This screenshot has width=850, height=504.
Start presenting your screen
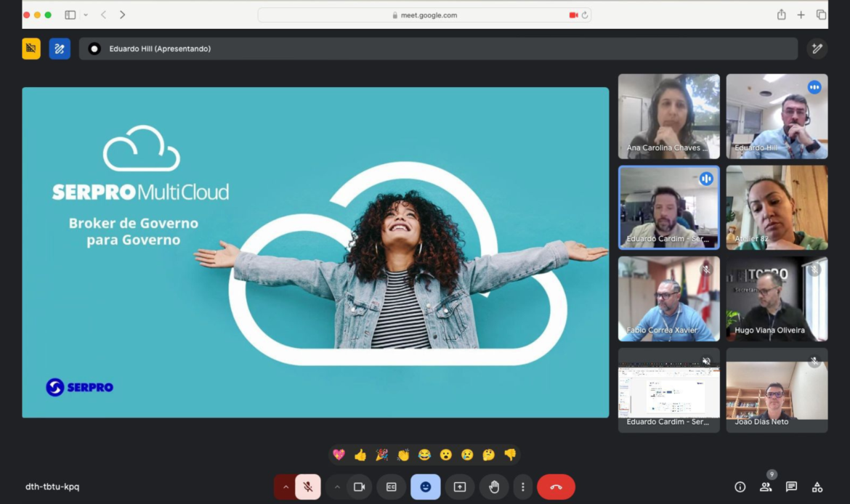click(460, 487)
